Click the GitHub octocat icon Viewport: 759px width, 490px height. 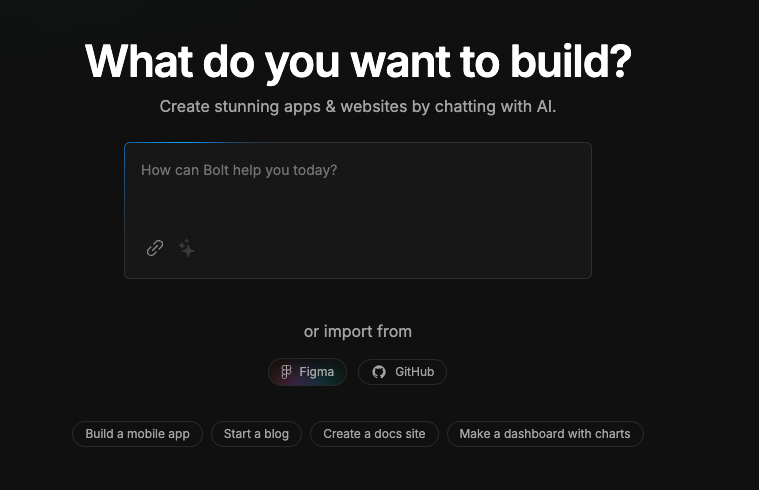click(x=379, y=372)
